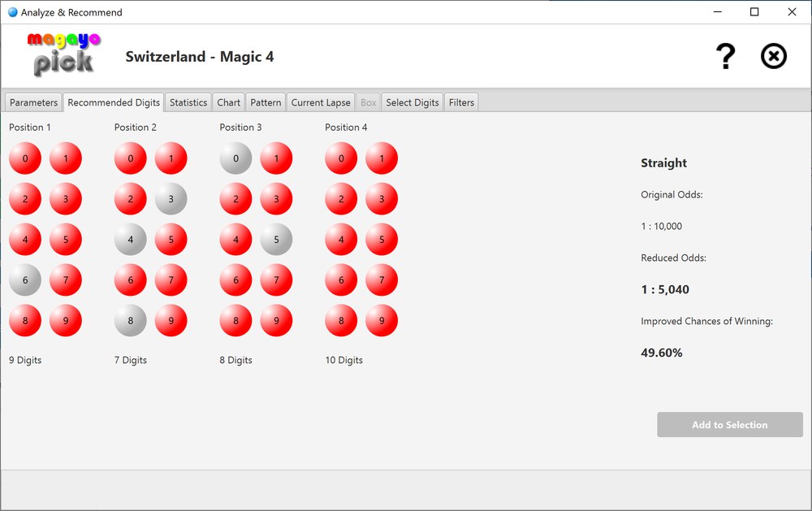
Task: Open the Pattern tab
Action: [266, 102]
